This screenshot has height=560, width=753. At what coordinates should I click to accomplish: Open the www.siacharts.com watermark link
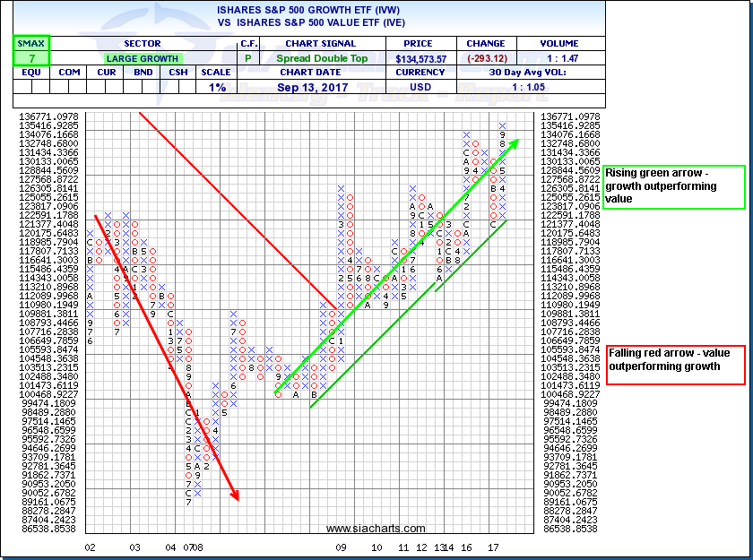(363, 529)
